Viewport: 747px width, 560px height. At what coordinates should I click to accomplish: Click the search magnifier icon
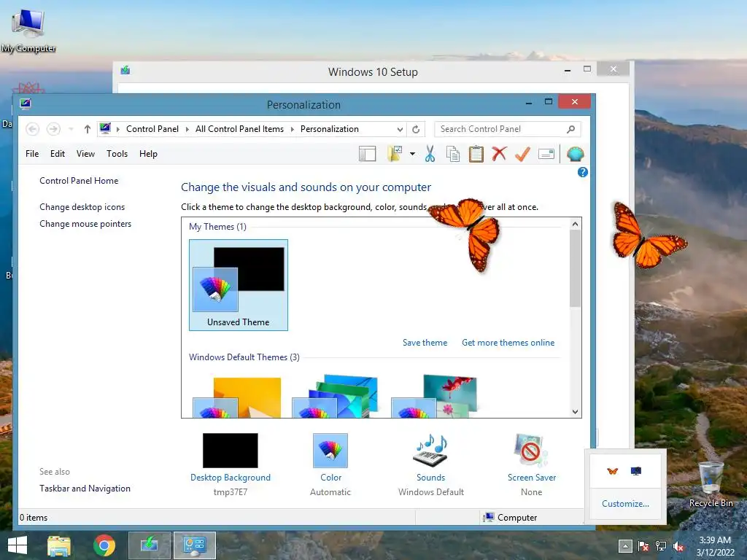click(x=570, y=129)
